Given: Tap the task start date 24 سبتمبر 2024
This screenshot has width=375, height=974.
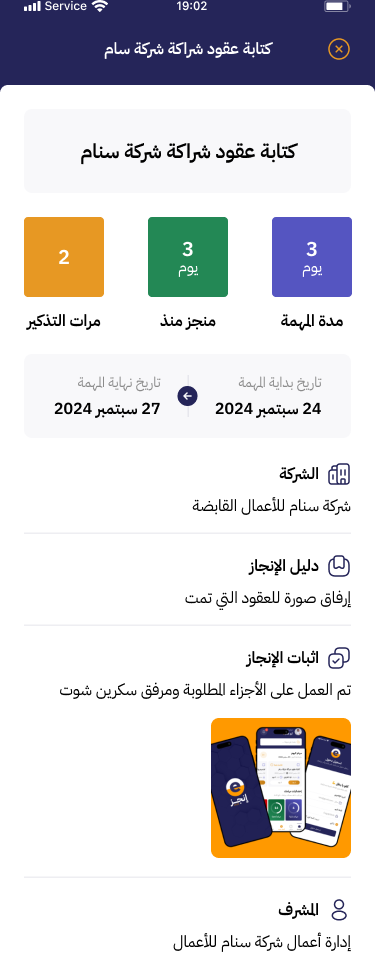Looking at the screenshot, I should click(268, 409).
